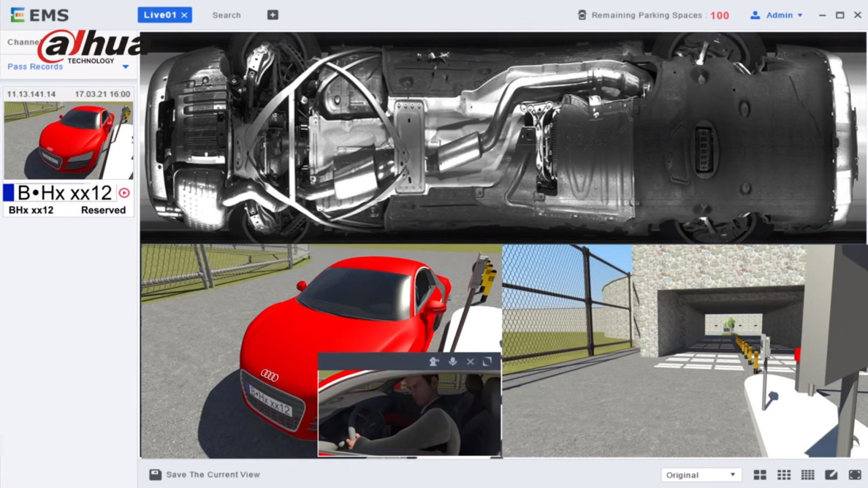This screenshot has height=488, width=868.
Task: Expand the Pass Records dropdown arrow
Action: click(125, 67)
